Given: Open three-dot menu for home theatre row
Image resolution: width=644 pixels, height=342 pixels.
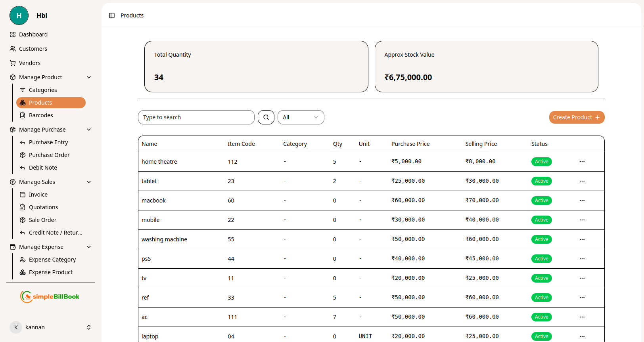Looking at the screenshot, I should [x=582, y=162].
